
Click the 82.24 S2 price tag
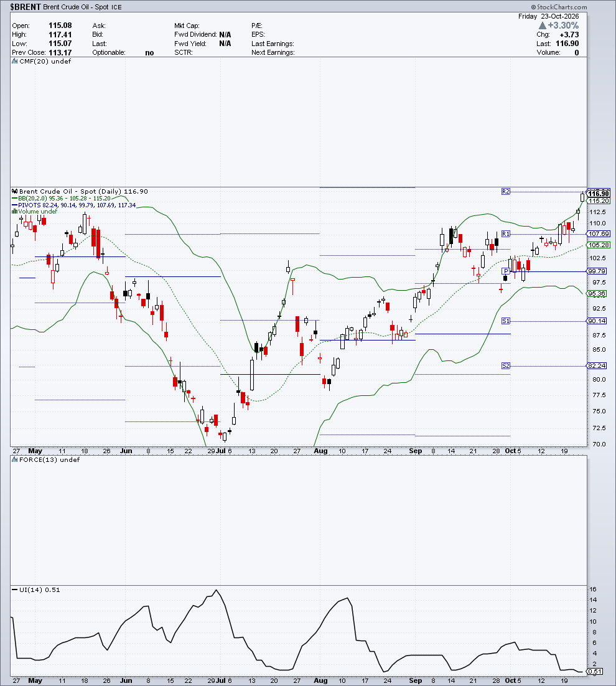596,366
